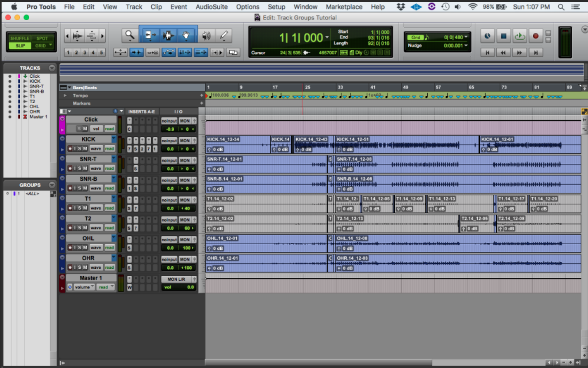Open the Groups list popup menu

click(52, 185)
